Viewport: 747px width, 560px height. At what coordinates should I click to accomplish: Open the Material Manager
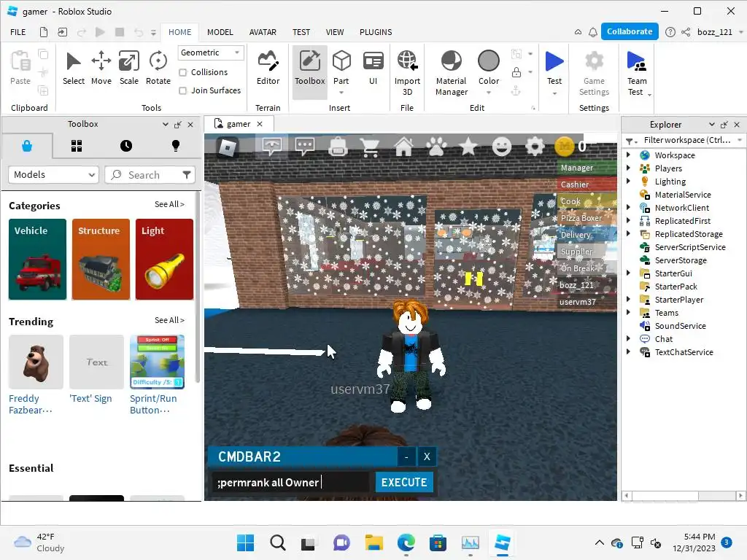[451, 73]
